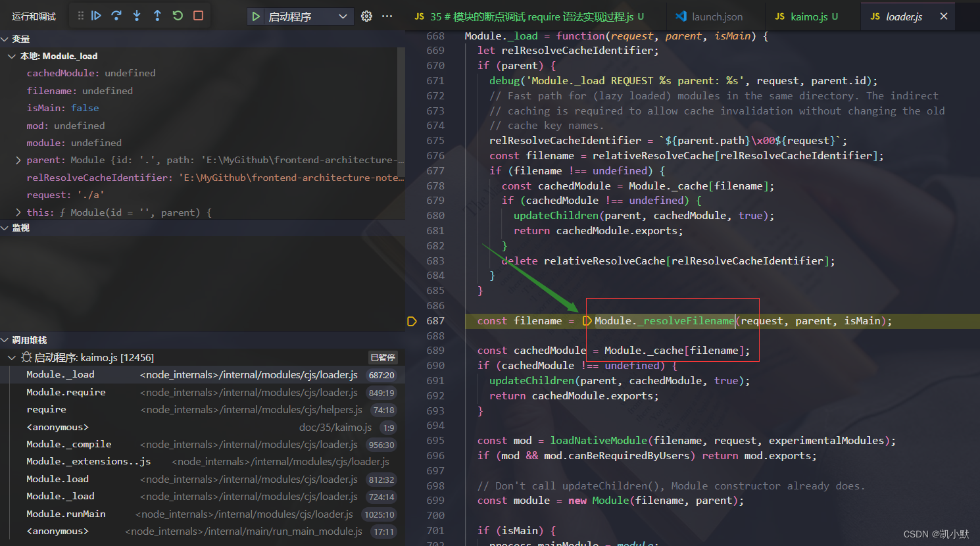Click line number 695 in the gutter
This screenshot has height=546, width=980.
tap(435, 441)
